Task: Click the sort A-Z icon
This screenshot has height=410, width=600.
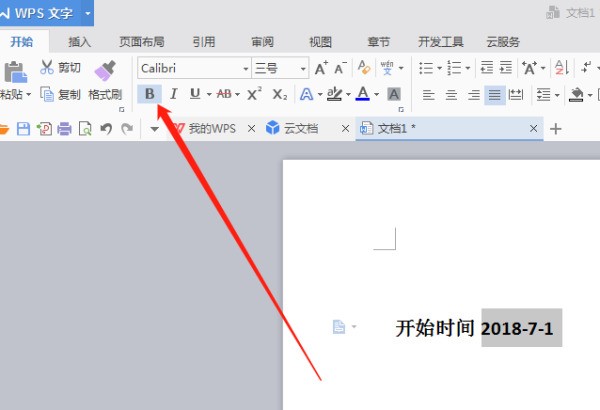Action: (562, 68)
